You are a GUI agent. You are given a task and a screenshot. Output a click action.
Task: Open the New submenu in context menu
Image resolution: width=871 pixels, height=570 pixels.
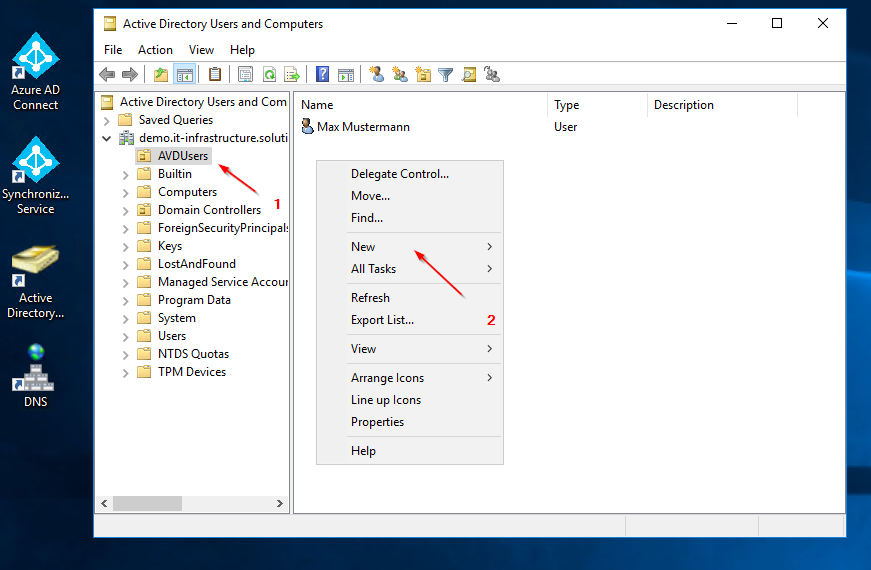(410, 247)
